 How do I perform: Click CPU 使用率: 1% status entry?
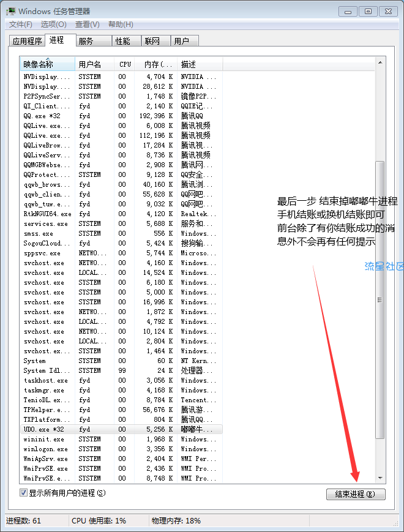[99, 521]
